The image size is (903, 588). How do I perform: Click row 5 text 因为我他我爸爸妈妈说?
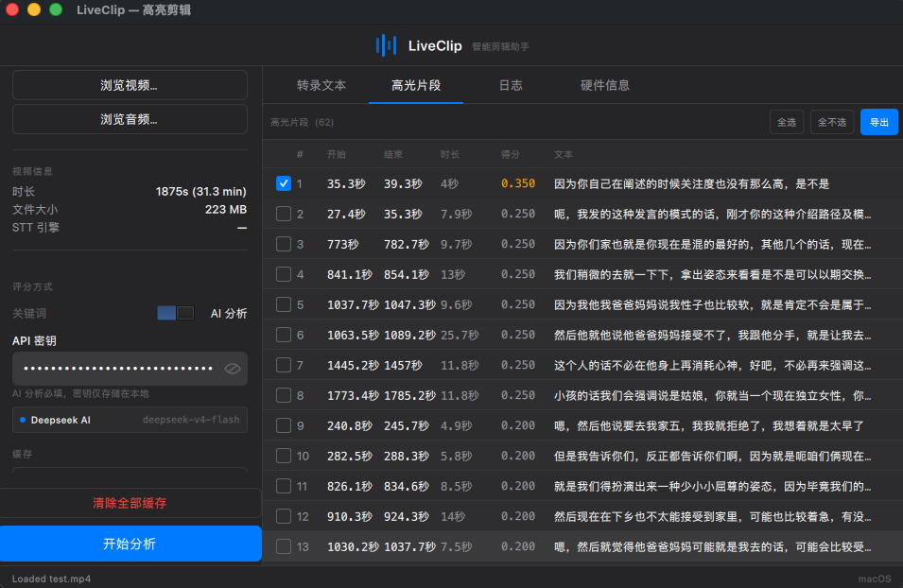712,304
